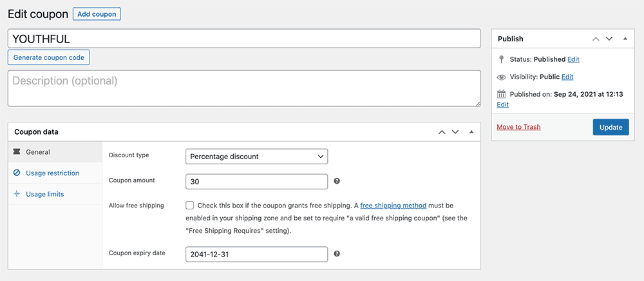Collapse the Coupon data panel with the triangle toggle
The width and height of the screenshot is (644, 281).
point(471,132)
